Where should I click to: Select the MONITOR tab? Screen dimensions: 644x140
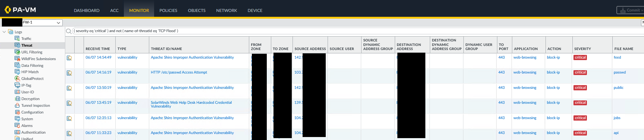(x=139, y=10)
